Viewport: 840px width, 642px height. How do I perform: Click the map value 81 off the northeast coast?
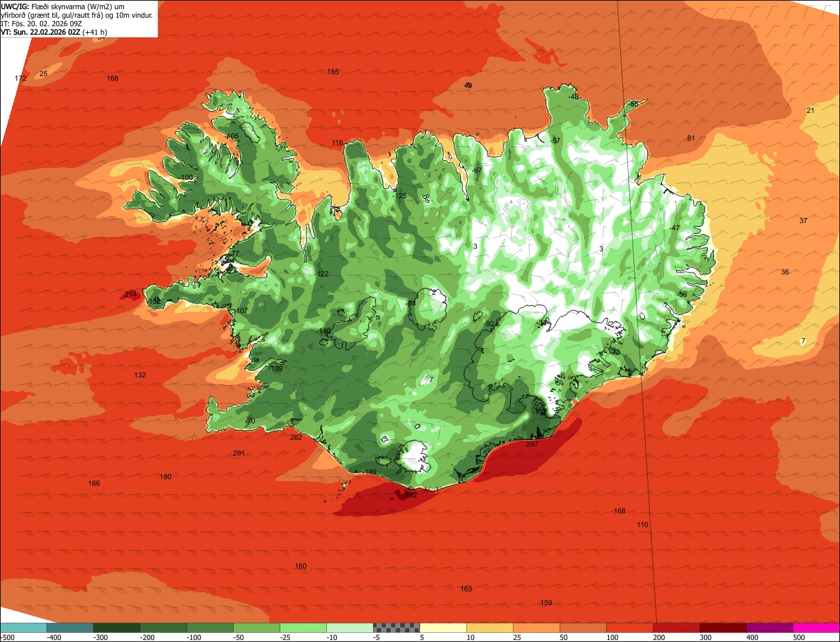pos(690,138)
